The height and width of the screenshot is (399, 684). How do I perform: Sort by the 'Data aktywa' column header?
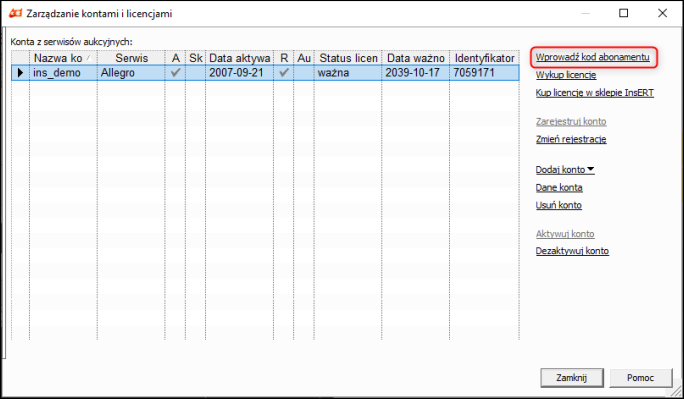tap(239, 58)
